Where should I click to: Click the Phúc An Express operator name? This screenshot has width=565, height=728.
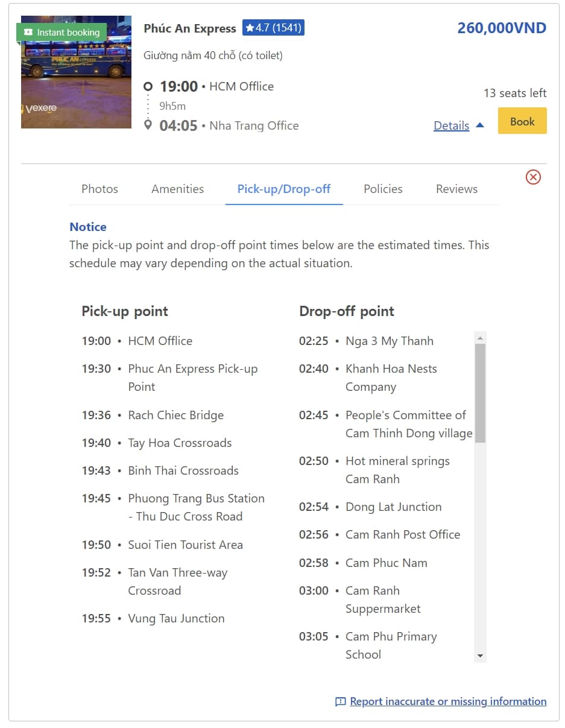(190, 28)
